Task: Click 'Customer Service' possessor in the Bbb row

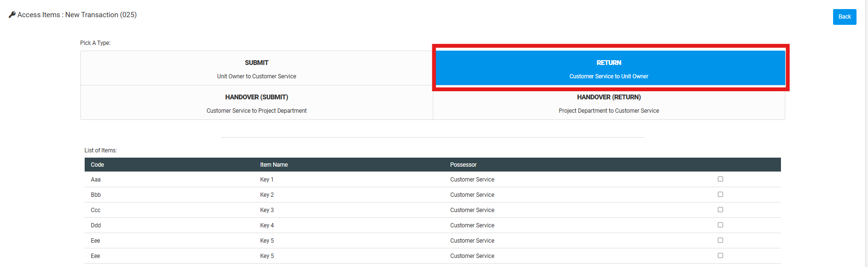Action: [472, 195]
